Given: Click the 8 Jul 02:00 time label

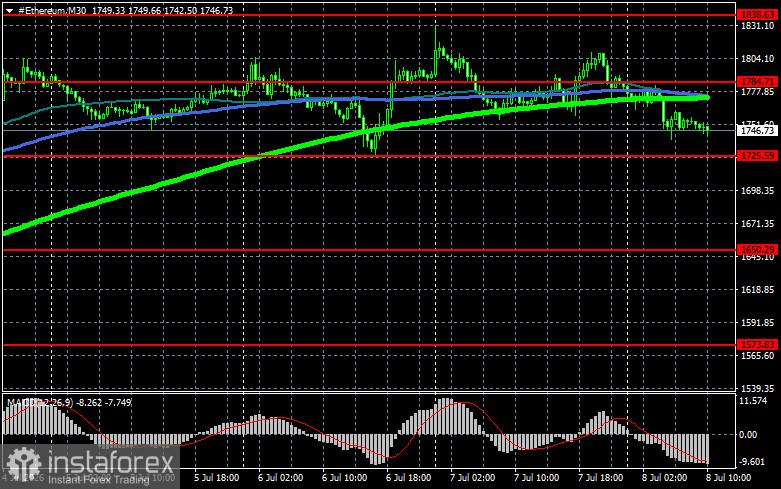Looking at the screenshot, I should 664,478.
